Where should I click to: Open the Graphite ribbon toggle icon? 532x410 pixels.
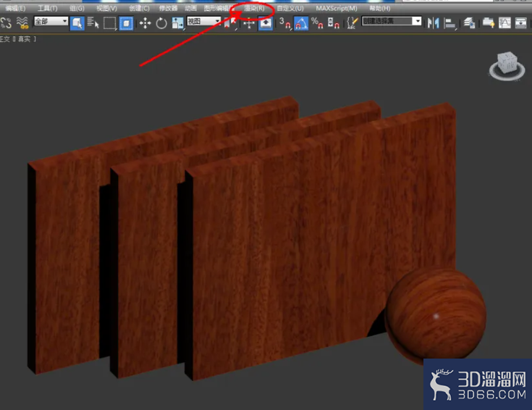(489, 23)
